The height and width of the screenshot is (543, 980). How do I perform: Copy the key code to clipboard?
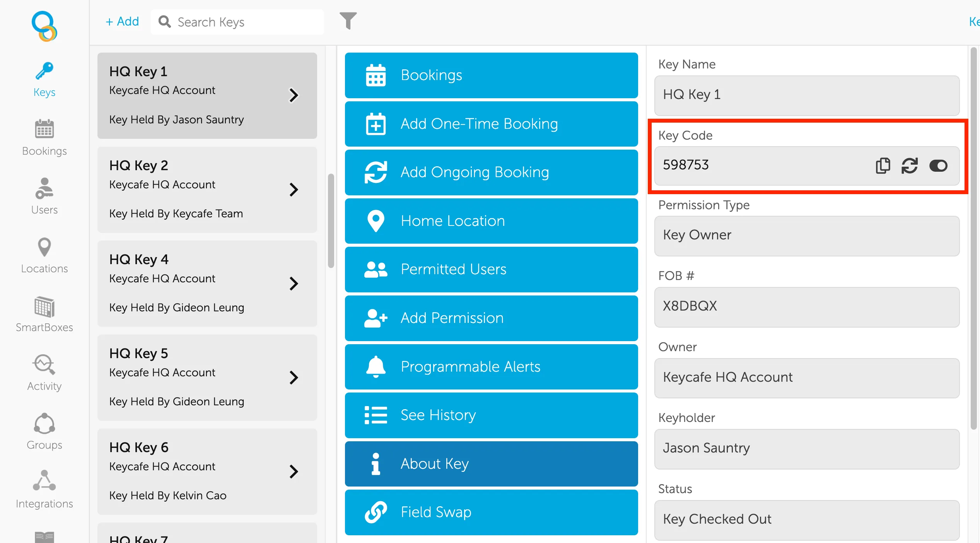click(883, 166)
